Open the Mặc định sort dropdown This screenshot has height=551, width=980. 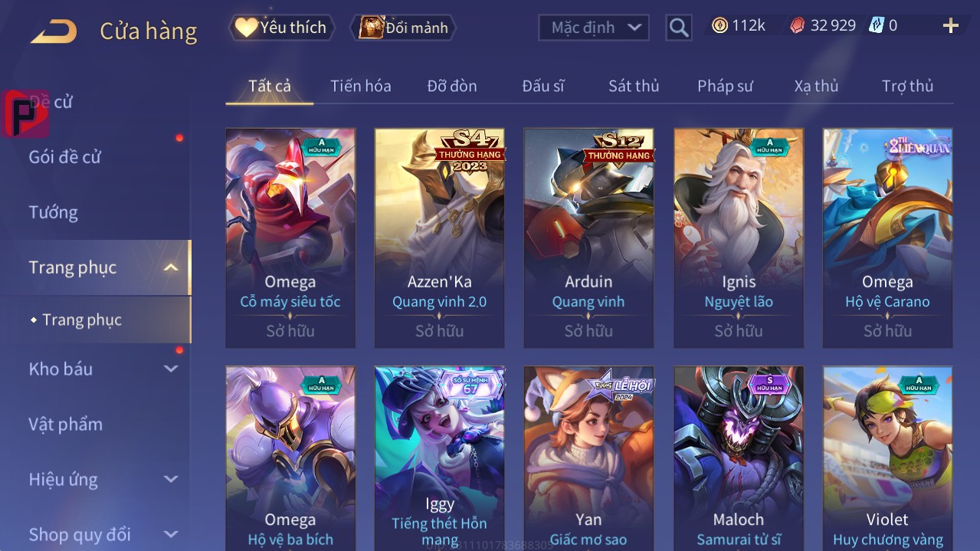pyautogui.click(x=594, y=28)
